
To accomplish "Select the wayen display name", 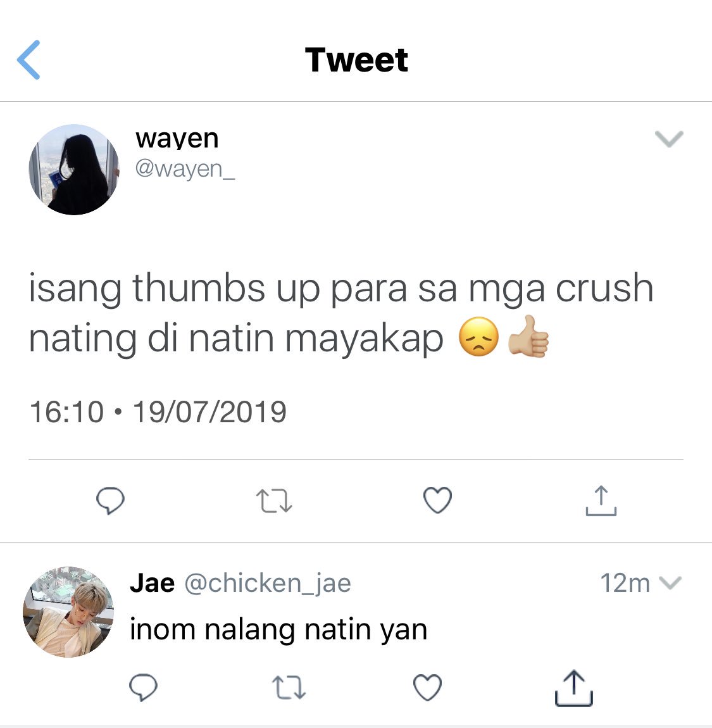I will click(177, 139).
